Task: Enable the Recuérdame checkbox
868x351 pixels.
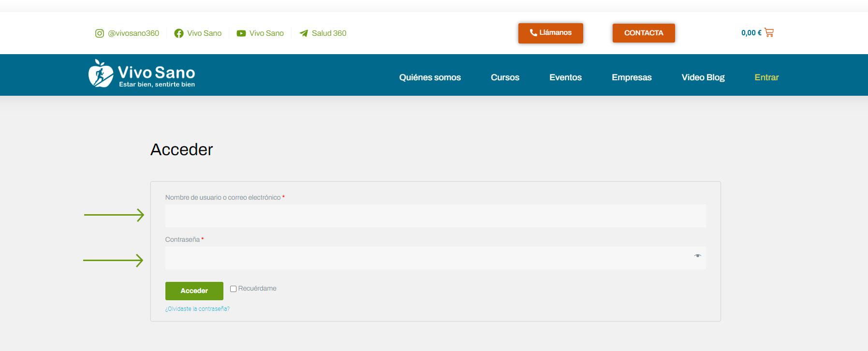Action: (233, 289)
